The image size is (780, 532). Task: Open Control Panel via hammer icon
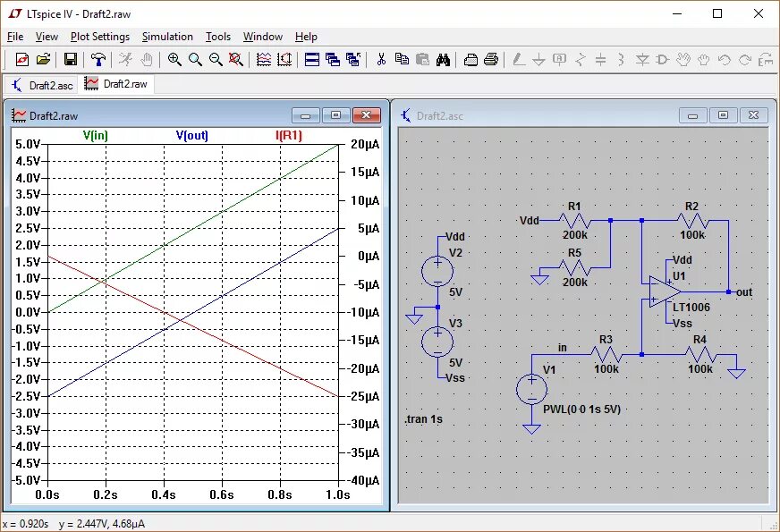[x=98, y=60]
